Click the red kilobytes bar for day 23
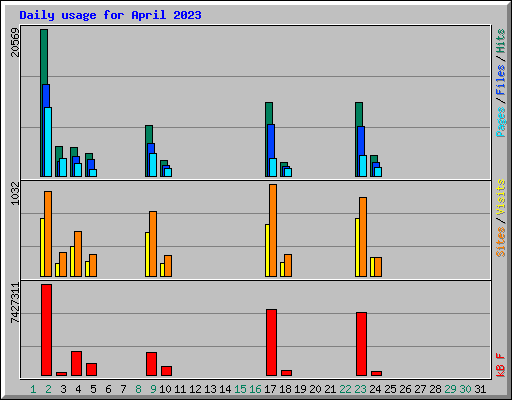 (361, 344)
